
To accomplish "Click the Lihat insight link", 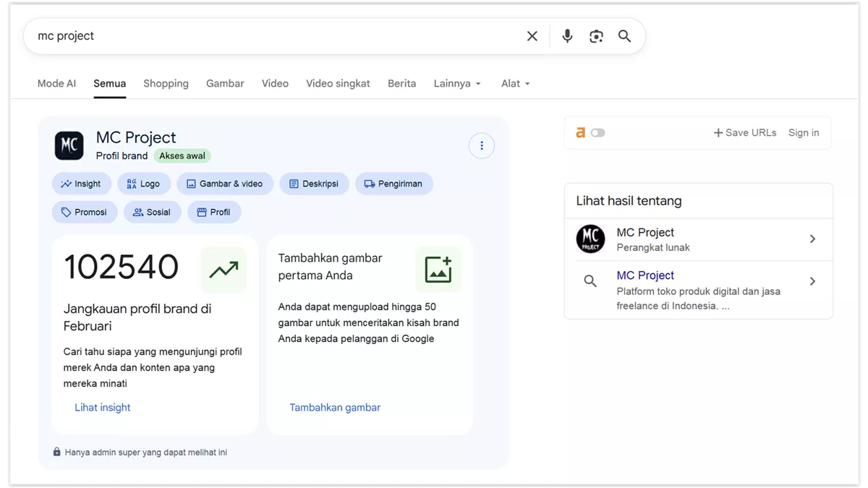I will pyautogui.click(x=102, y=407).
